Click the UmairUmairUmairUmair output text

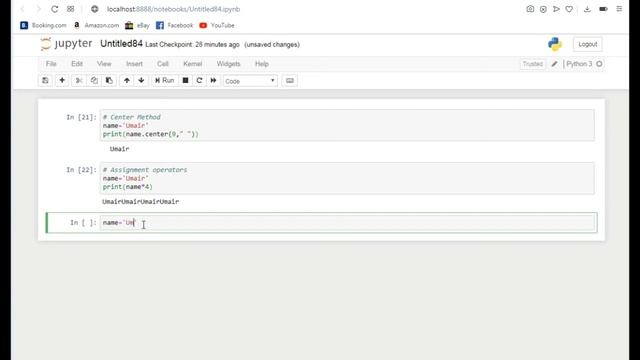point(140,202)
